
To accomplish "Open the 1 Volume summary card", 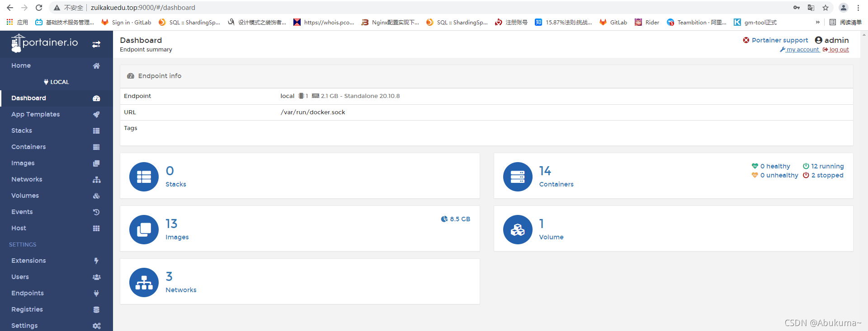I will tap(673, 229).
